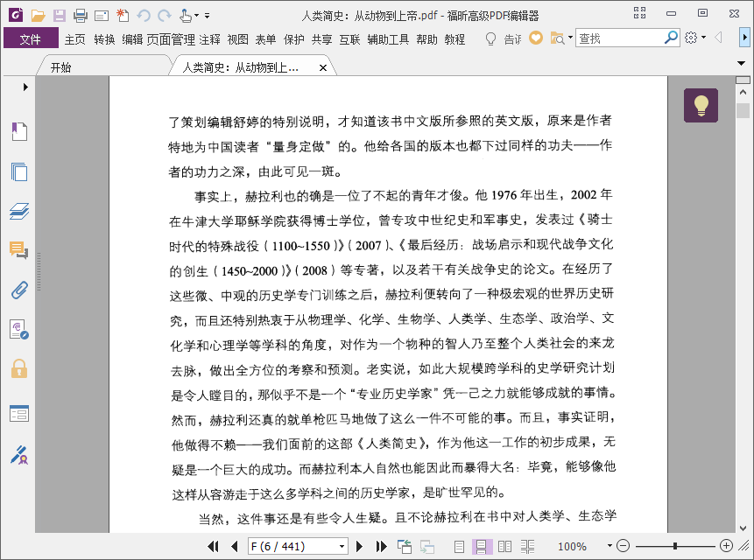Click the magnifier search button in 查找 box
Viewport: 754px width, 560px height.
671,38
